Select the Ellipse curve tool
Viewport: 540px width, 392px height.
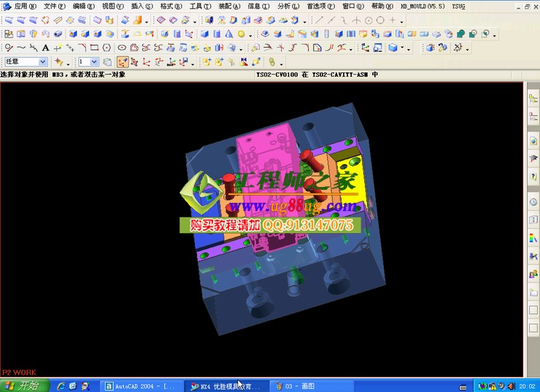tap(122, 47)
